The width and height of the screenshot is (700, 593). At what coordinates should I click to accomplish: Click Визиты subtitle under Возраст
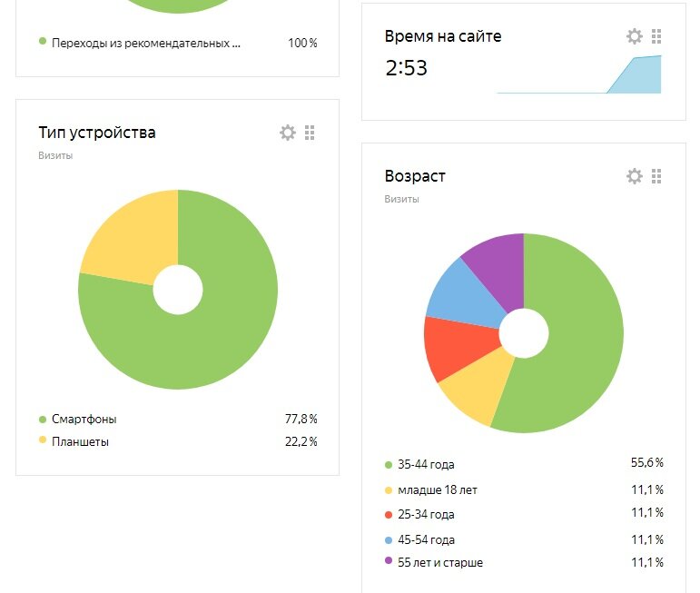click(402, 199)
